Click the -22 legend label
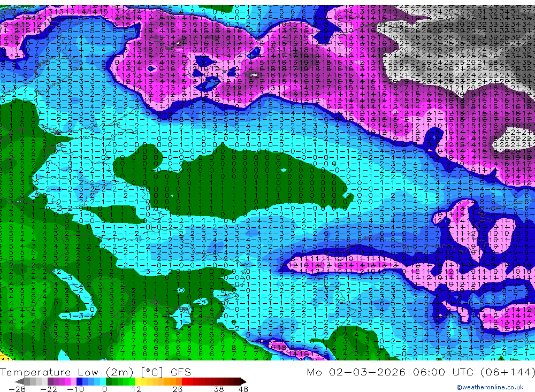This screenshot has width=535, height=392. click(49, 389)
